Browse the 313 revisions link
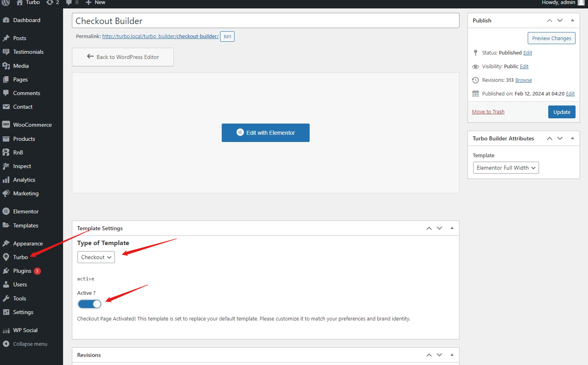 pyautogui.click(x=523, y=80)
